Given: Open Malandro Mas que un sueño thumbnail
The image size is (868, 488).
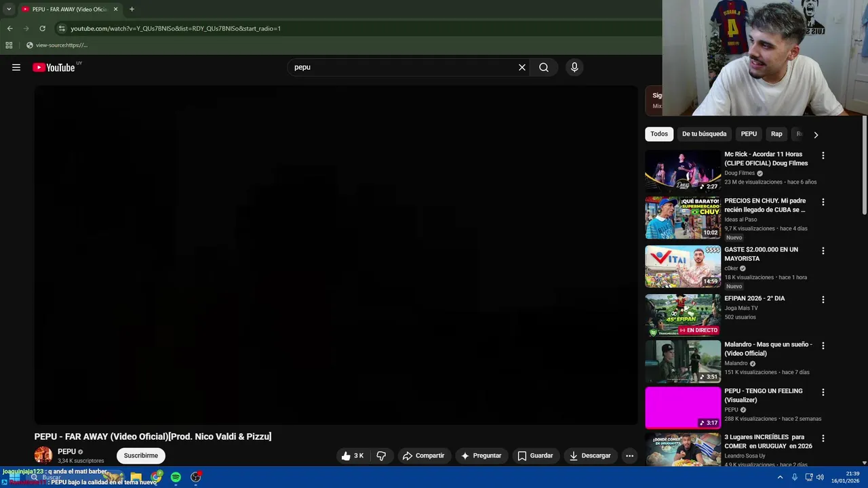Looking at the screenshot, I should 683,361.
